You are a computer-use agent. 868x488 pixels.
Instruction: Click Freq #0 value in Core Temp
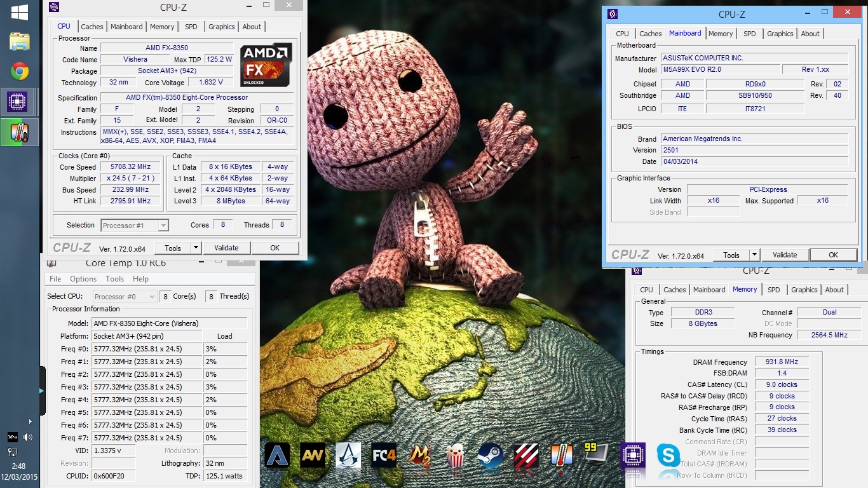(147, 349)
